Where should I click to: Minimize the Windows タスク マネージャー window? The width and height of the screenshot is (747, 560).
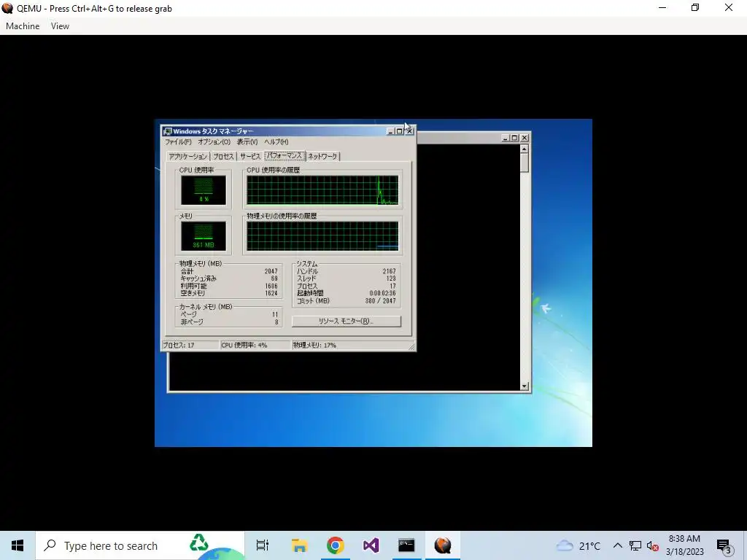pos(390,131)
